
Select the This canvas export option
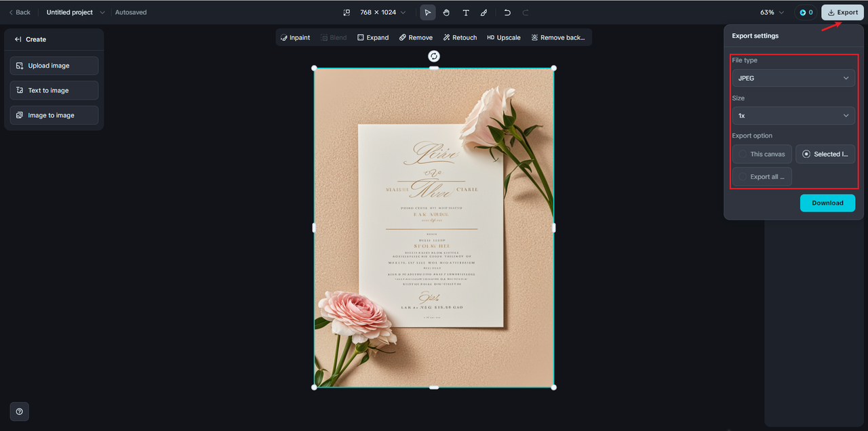762,154
